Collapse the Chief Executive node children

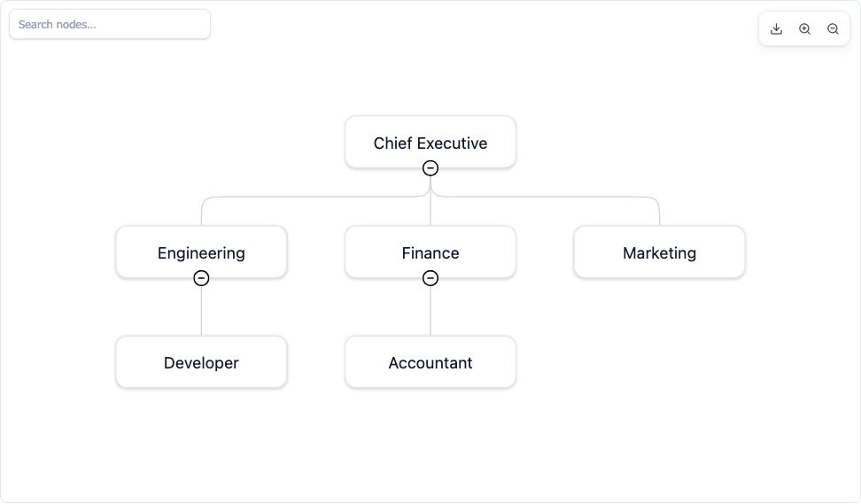point(430,168)
